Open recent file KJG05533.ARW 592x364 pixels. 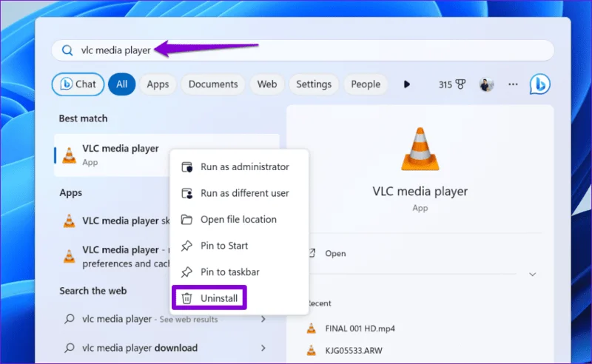[x=354, y=351]
